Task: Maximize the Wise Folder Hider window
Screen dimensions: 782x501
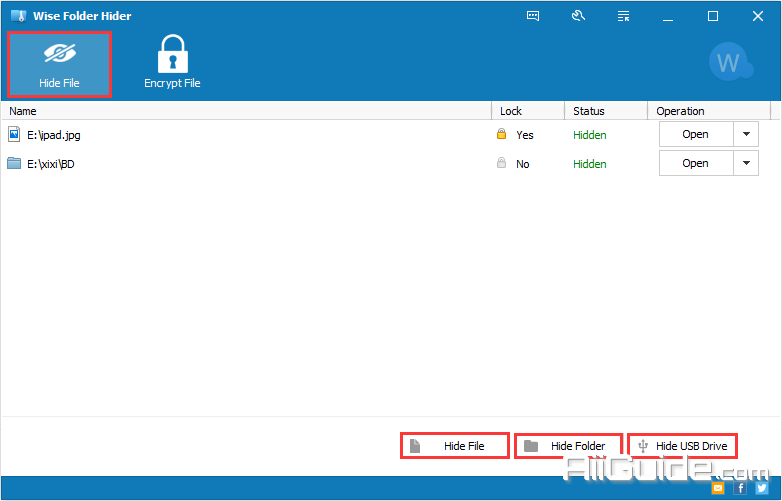Action: coord(713,16)
